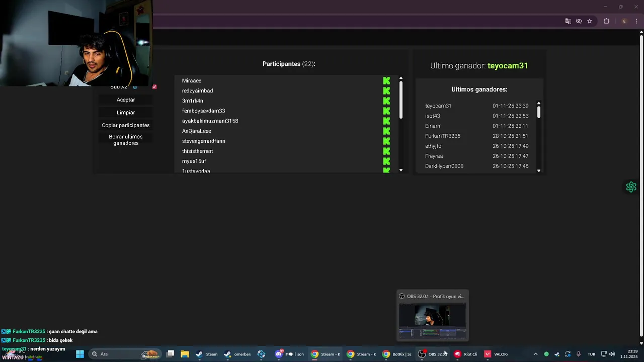
Task: Select participant femboysevdam33
Action: pos(203,111)
